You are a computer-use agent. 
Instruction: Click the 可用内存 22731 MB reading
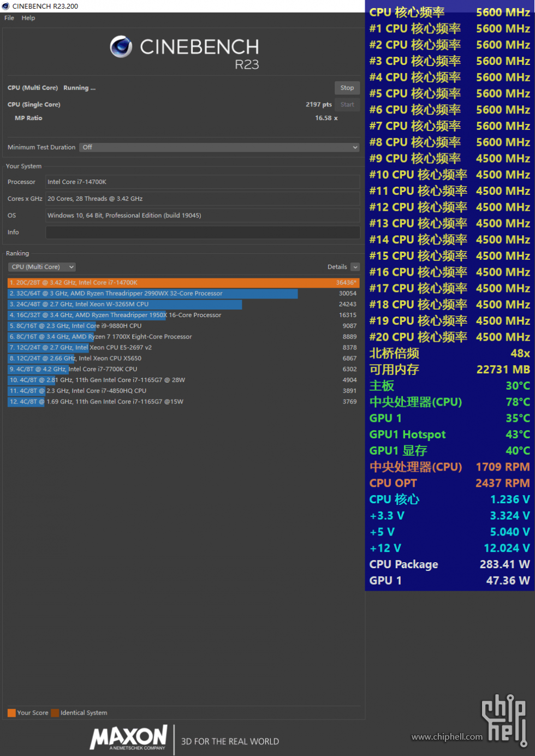(x=450, y=370)
